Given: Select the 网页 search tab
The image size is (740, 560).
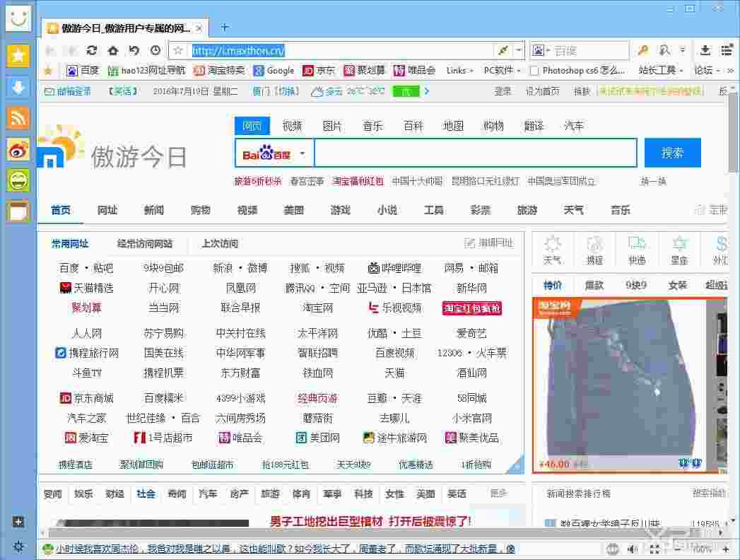Looking at the screenshot, I should [252, 126].
